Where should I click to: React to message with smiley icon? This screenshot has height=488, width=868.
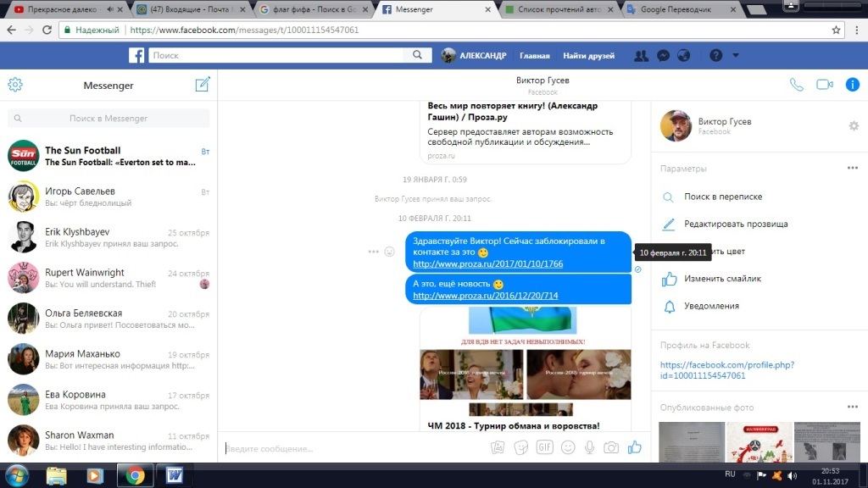(x=390, y=252)
